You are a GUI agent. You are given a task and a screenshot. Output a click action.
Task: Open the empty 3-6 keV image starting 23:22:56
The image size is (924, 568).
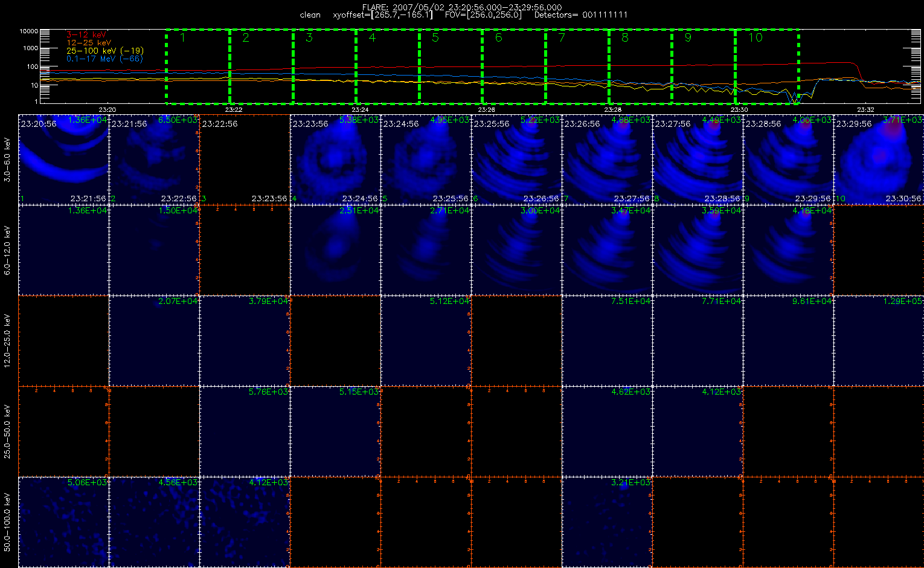[245, 159]
